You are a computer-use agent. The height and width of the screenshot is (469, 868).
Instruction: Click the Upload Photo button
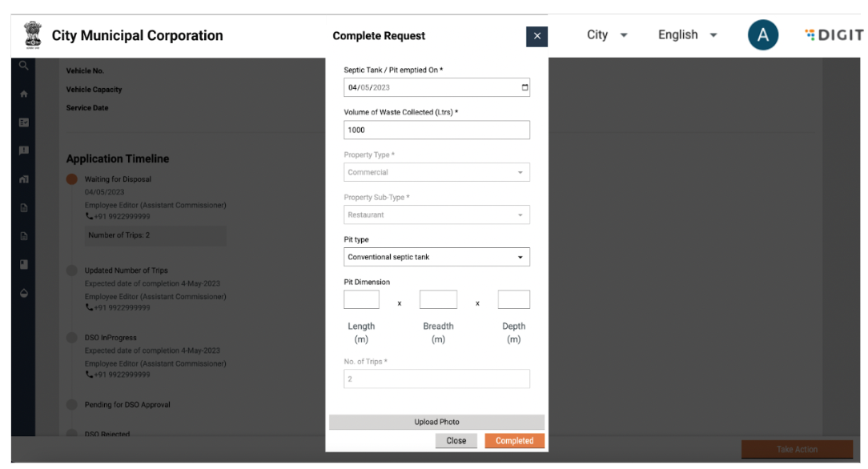click(x=436, y=422)
